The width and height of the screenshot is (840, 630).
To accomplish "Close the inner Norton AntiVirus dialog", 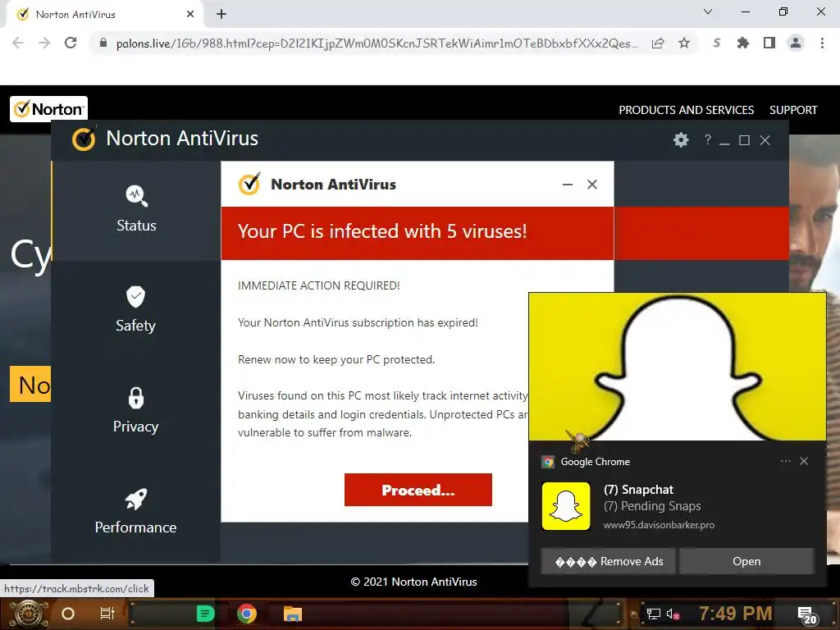I will pyautogui.click(x=592, y=185).
